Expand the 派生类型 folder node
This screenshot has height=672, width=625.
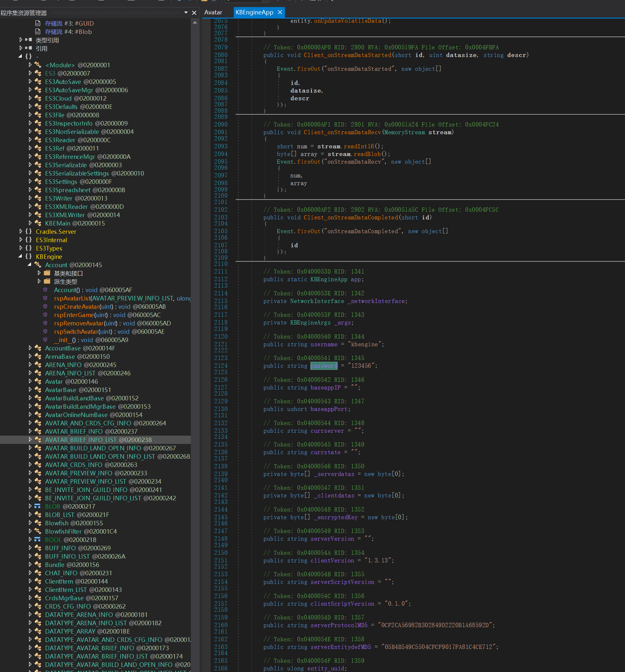(39, 281)
